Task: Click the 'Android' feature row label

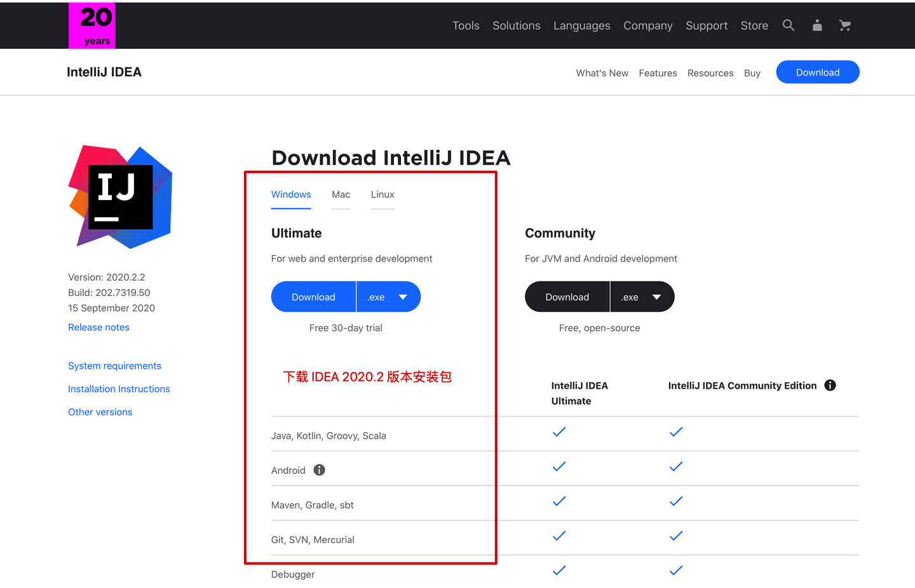Action: click(x=288, y=471)
